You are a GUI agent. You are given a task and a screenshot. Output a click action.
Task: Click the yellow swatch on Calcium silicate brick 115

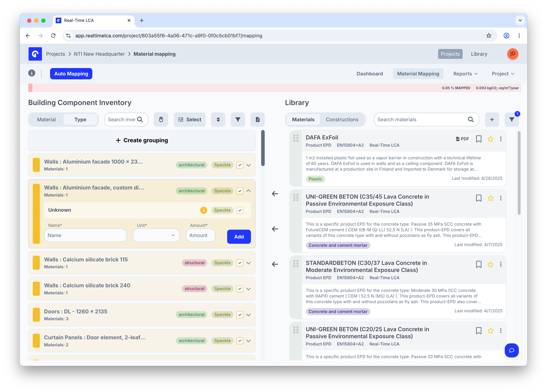pyautogui.click(x=36, y=263)
